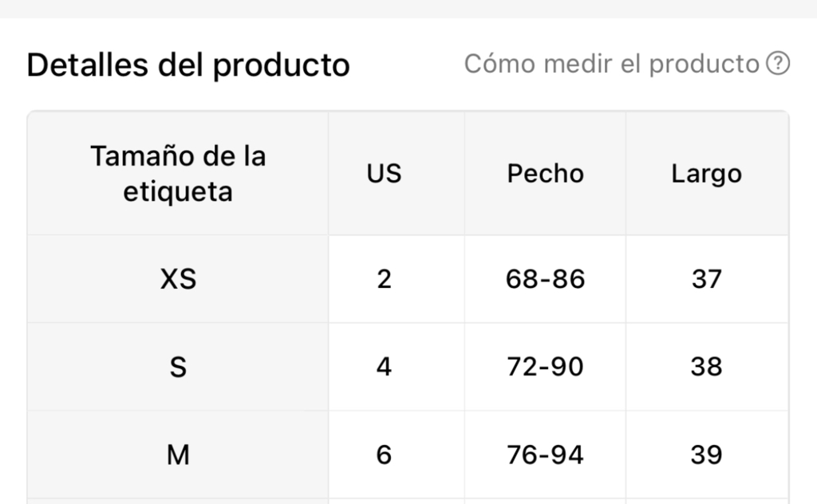817x504 pixels.
Task: Click the 'Pecho' column header
Action: [x=545, y=173]
